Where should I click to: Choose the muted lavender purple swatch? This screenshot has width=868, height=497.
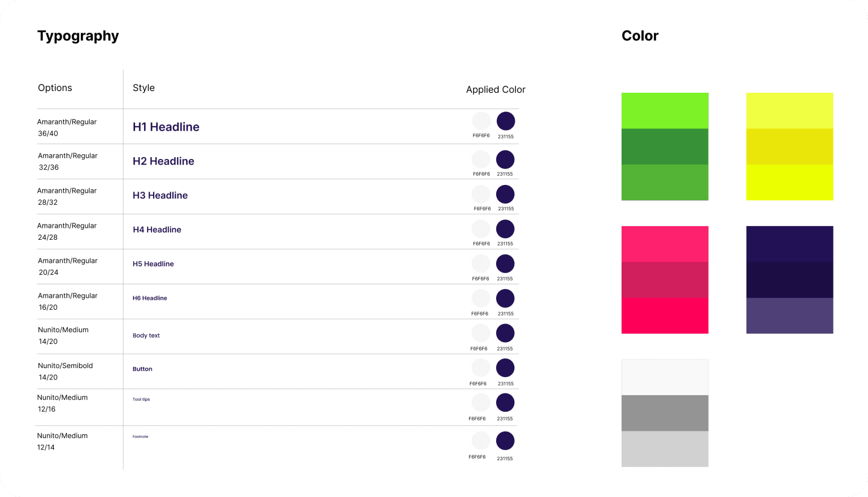tap(789, 316)
